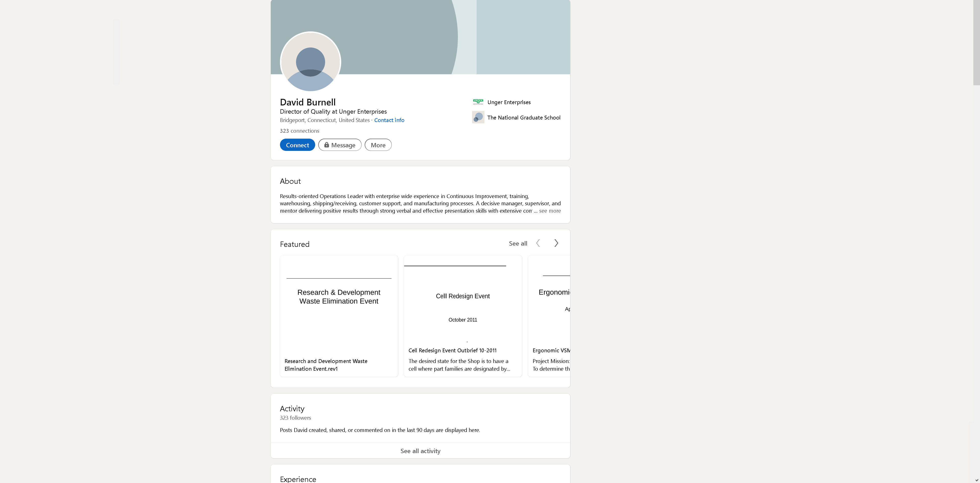Click the About section heading
This screenshot has width=980, height=483.
(x=290, y=181)
